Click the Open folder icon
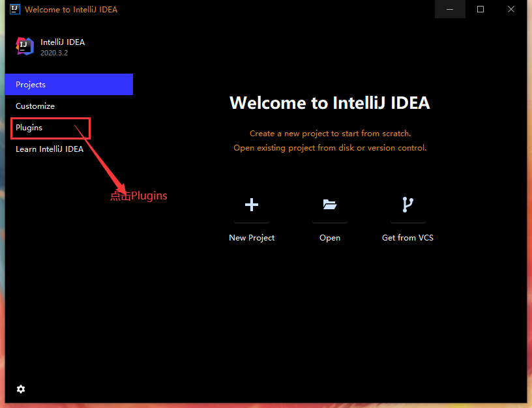The height and width of the screenshot is (408, 532). 330,205
